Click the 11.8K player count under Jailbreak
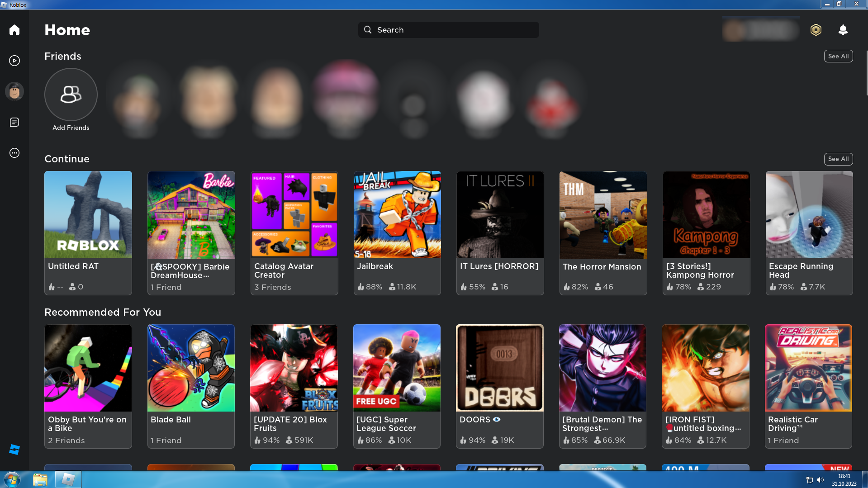This screenshot has width=868, height=488. point(403,287)
